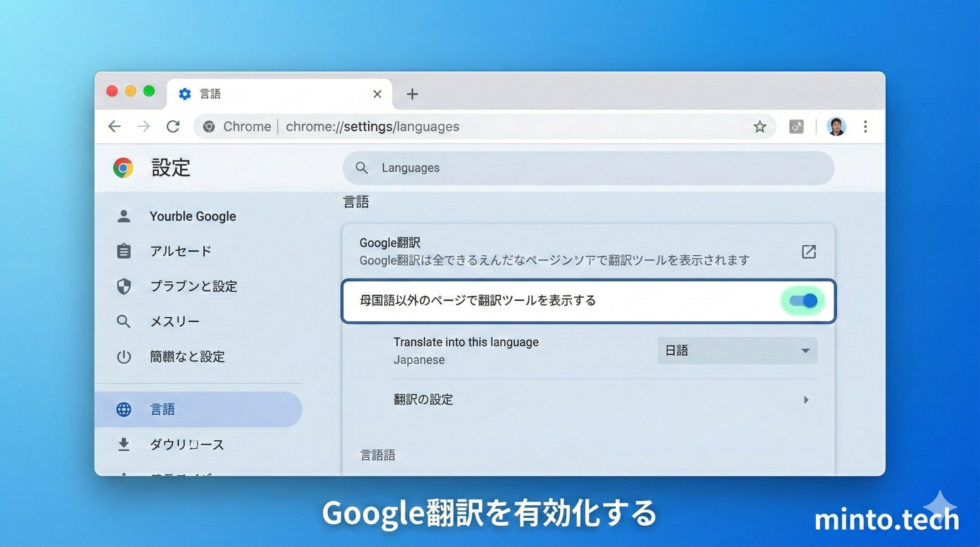This screenshot has height=547, width=980.
Task: Select アルセード in the sidebar menu
Action: pyautogui.click(x=180, y=251)
